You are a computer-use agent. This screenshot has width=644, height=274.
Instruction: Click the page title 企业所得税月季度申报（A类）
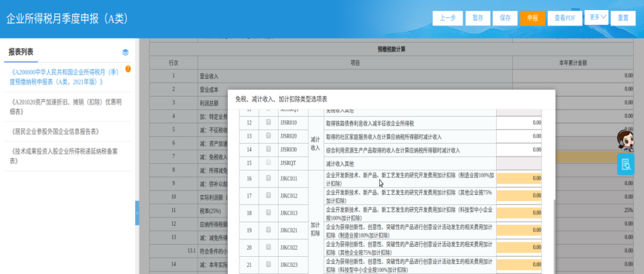coord(67,18)
